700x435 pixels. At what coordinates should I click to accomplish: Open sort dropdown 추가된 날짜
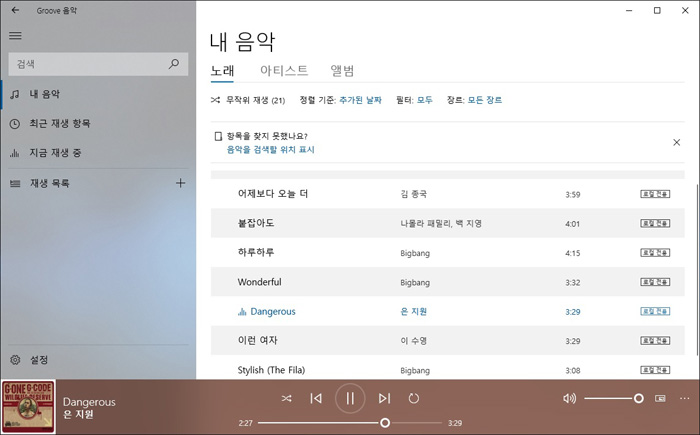pos(360,100)
